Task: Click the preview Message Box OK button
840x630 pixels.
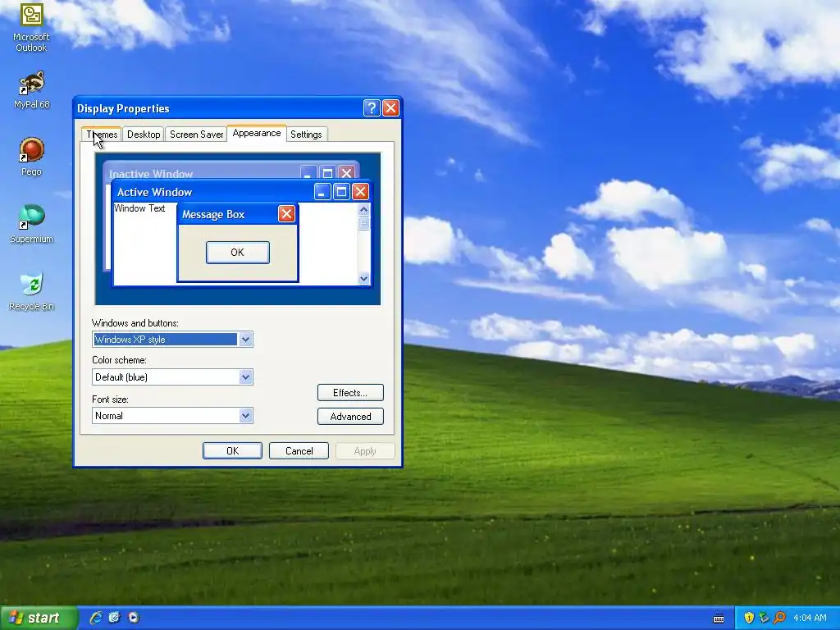Action: pos(237,253)
